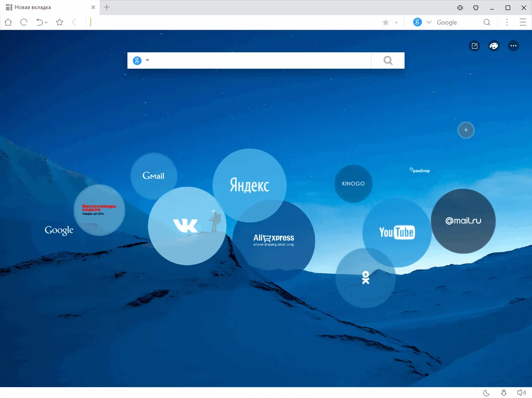Click the central search input field

(x=261, y=60)
